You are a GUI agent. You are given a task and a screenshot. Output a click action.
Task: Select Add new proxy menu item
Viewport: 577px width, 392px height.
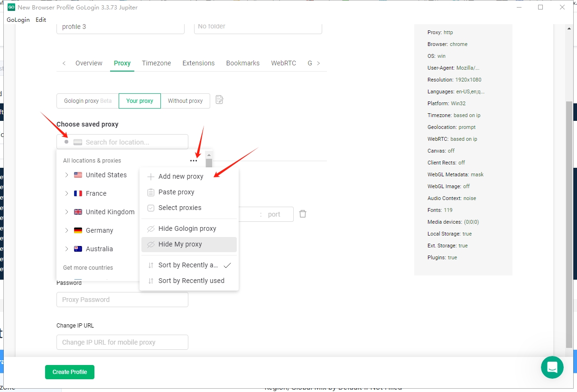pos(180,176)
